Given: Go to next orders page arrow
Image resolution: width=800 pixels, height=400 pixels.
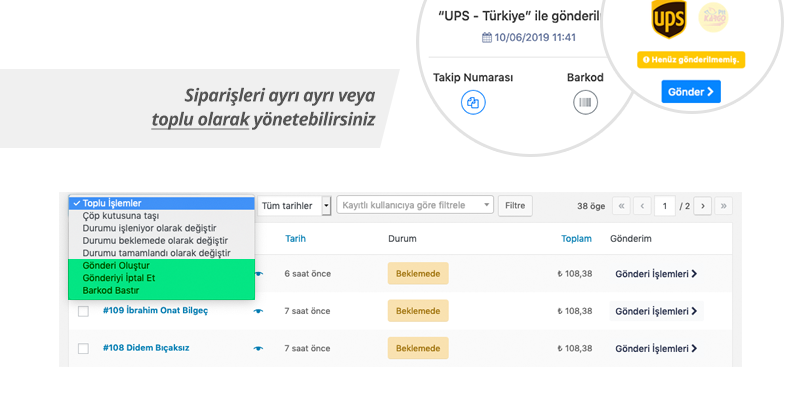Looking at the screenshot, I should pos(703,206).
